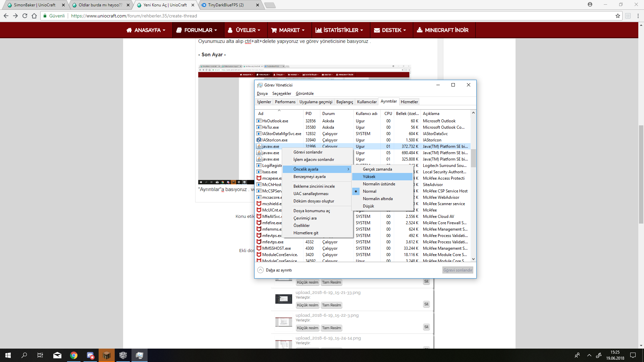Show hidden system tray icons
This screenshot has width=644, height=362.
[x=589, y=355]
